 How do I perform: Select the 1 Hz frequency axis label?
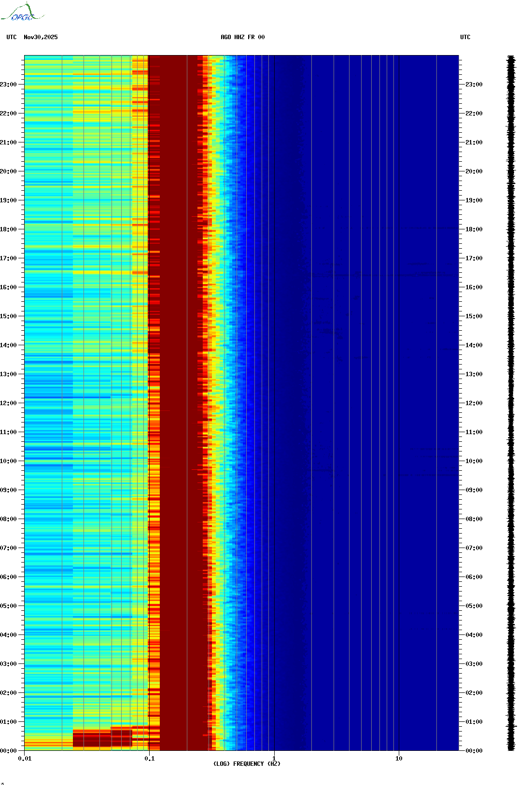(274, 759)
